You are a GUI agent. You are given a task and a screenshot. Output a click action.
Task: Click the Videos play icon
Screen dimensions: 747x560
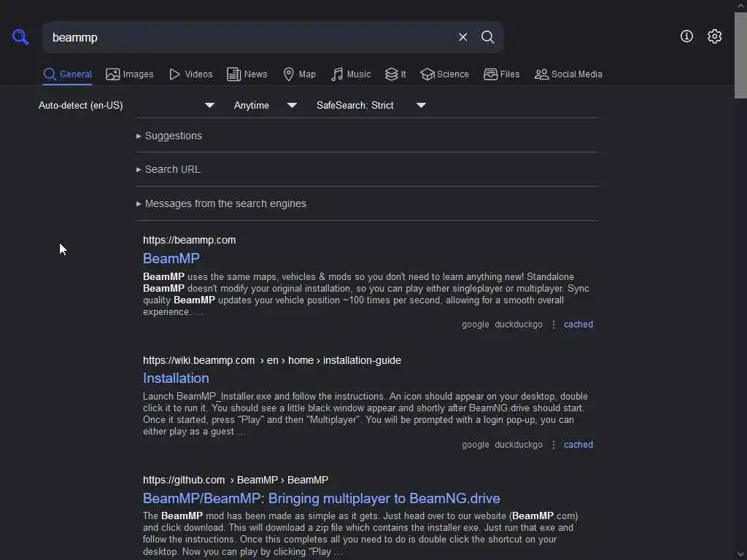(x=174, y=74)
